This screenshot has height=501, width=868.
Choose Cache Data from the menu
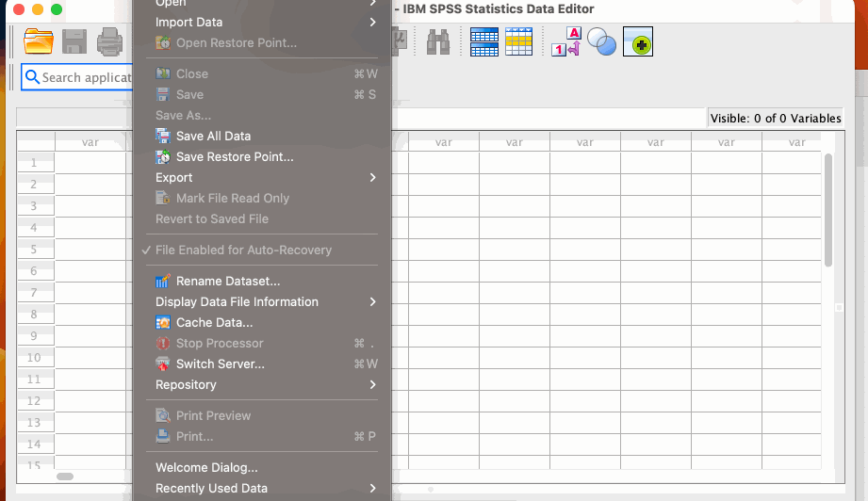point(214,323)
